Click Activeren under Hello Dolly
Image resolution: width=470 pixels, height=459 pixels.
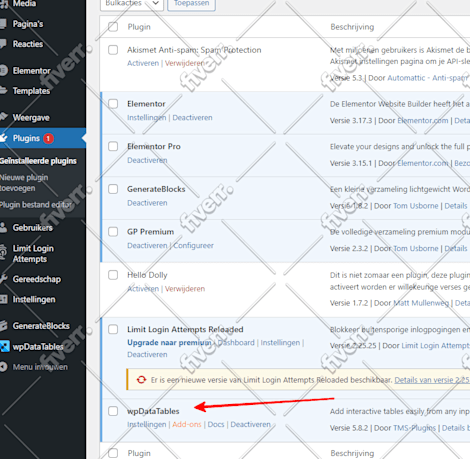(x=143, y=289)
